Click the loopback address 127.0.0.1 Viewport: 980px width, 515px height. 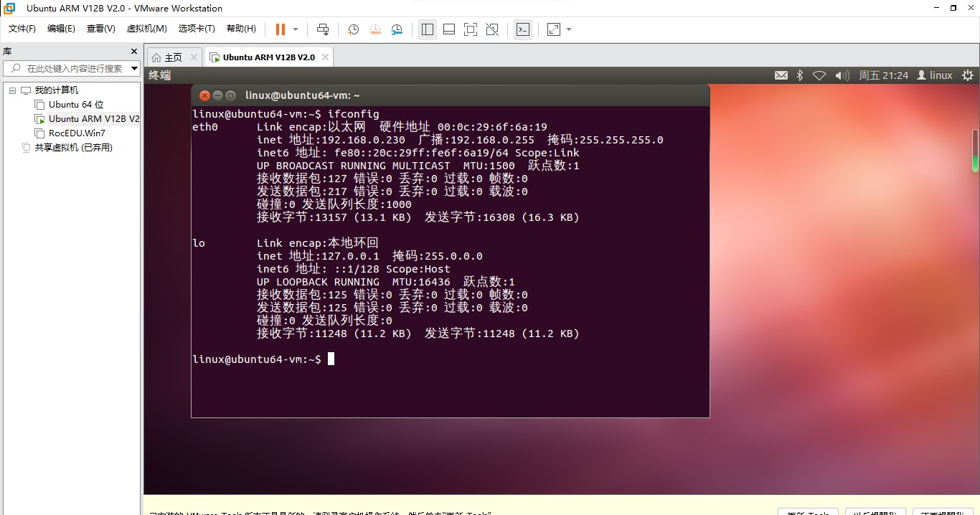(x=350, y=256)
